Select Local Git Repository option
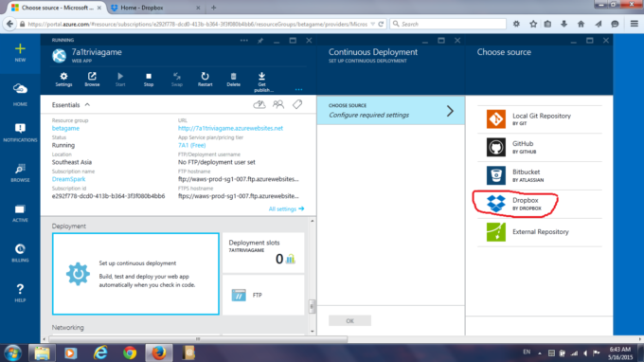 pos(540,119)
